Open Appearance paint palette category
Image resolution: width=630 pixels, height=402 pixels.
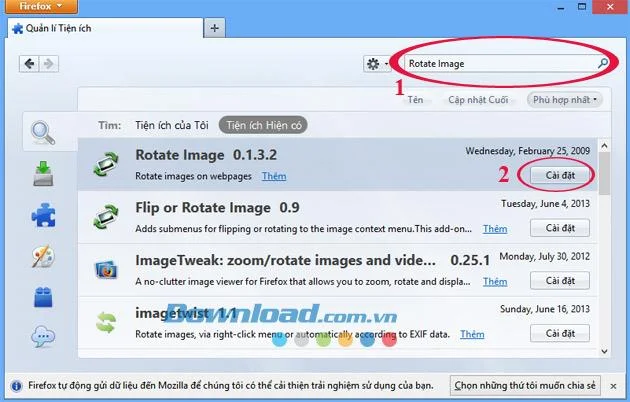[x=43, y=256]
